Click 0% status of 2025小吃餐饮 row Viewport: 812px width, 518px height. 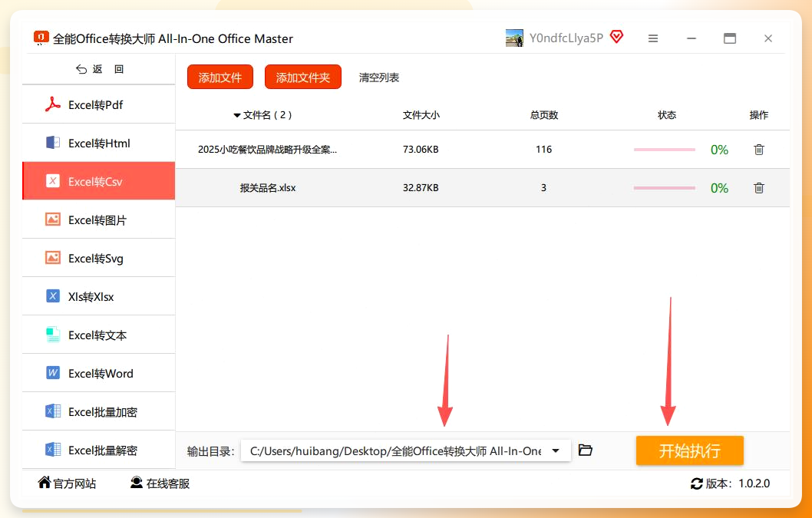[x=719, y=150]
